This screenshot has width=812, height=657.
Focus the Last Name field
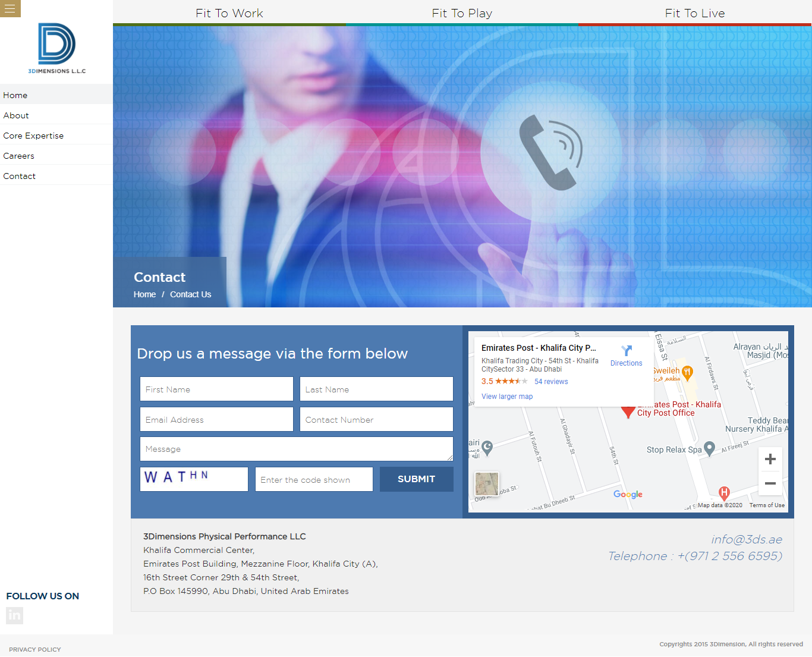pos(376,389)
